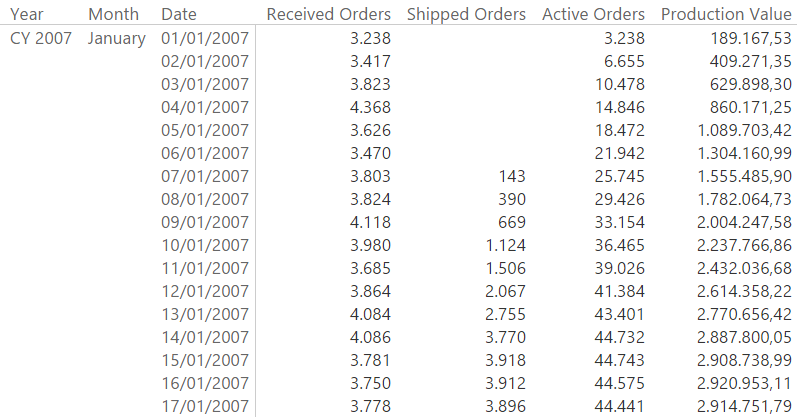
Task: Click the 17/01/2007 date cell
Action: [x=205, y=406]
